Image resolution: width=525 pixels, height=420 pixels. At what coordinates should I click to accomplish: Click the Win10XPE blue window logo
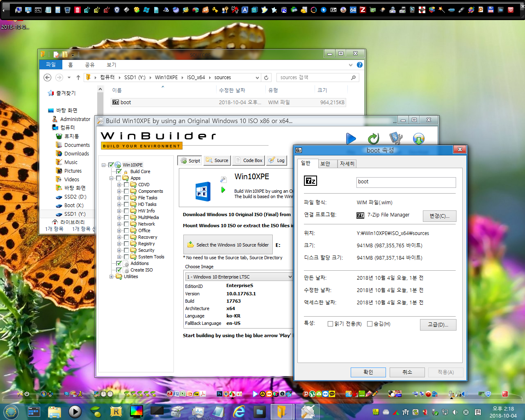tap(203, 191)
